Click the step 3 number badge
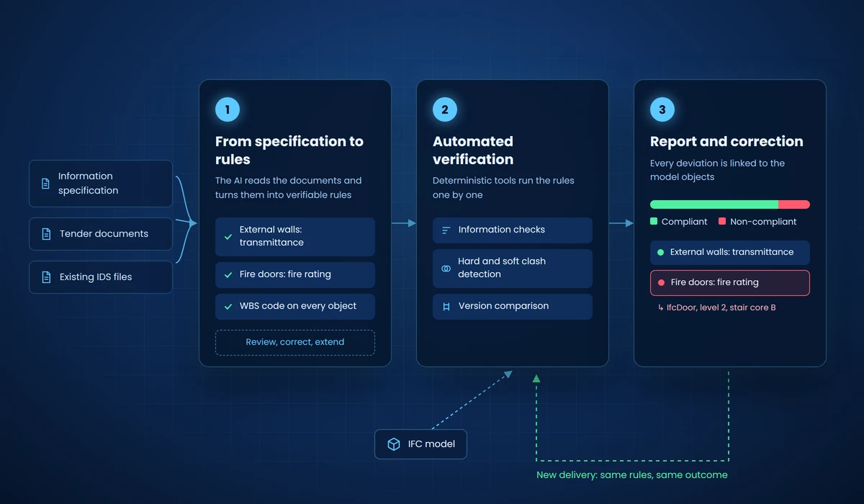This screenshot has width=864, height=504. pyautogui.click(x=662, y=110)
